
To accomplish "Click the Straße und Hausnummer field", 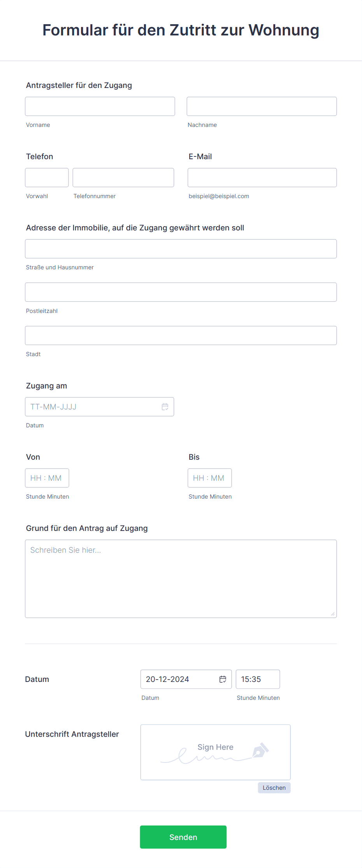I will point(181,249).
